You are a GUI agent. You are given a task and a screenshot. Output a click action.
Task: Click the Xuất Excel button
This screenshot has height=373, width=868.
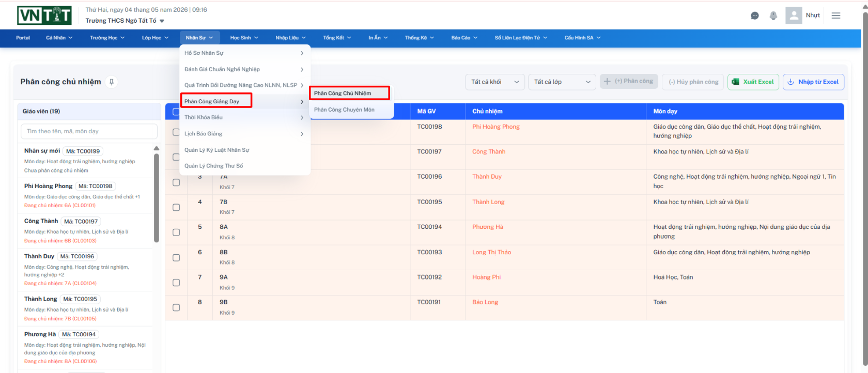tap(753, 82)
